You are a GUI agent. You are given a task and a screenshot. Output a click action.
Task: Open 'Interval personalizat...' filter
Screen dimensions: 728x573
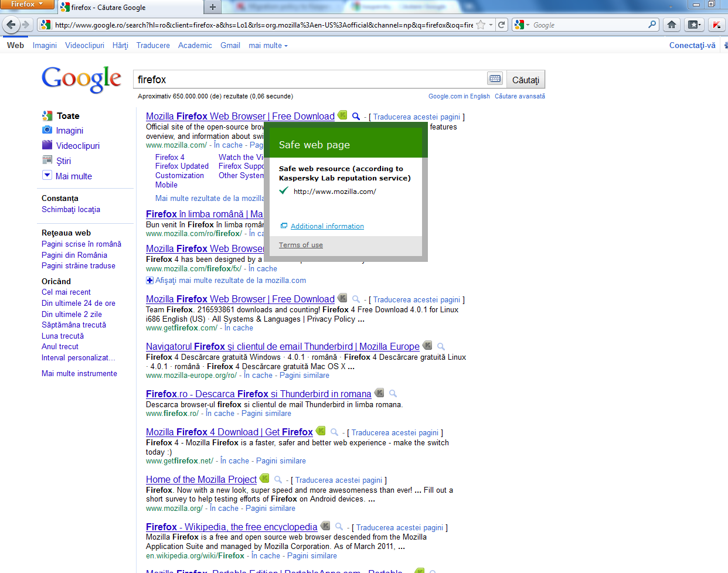point(79,357)
